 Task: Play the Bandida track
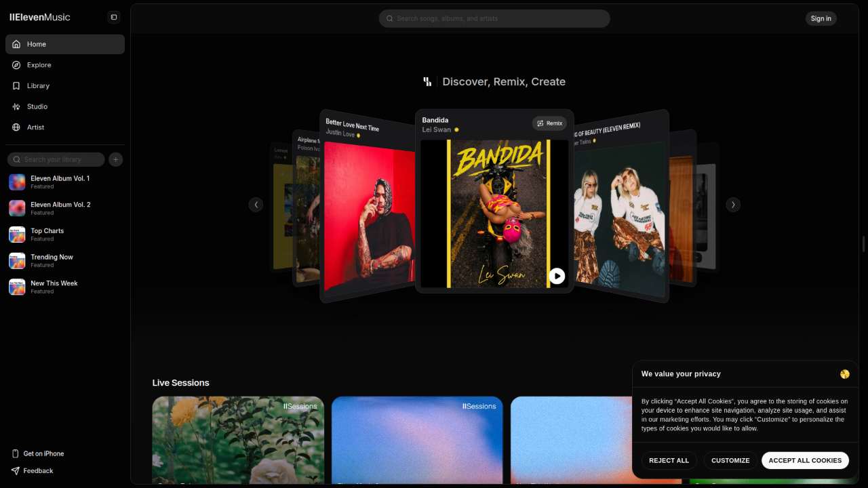pos(557,276)
